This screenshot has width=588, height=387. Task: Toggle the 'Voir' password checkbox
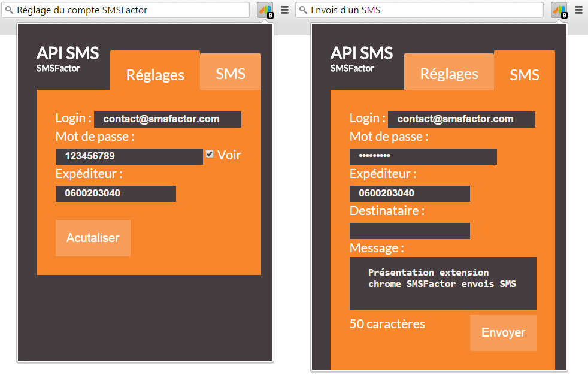click(x=209, y=154)
